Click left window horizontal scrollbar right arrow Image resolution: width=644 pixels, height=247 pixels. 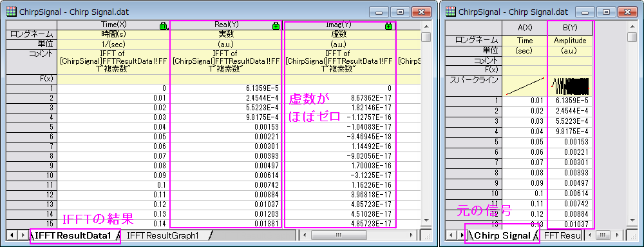tap(412, 235)
